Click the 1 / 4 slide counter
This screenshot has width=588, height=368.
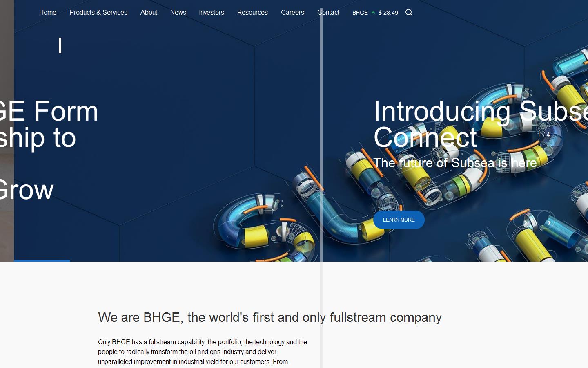point(543,135)
